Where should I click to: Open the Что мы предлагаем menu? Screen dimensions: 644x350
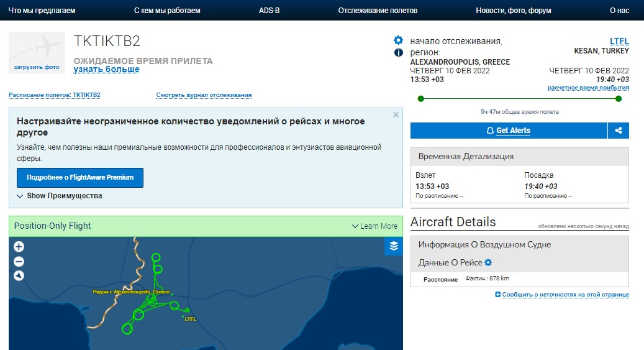(42, 11)
